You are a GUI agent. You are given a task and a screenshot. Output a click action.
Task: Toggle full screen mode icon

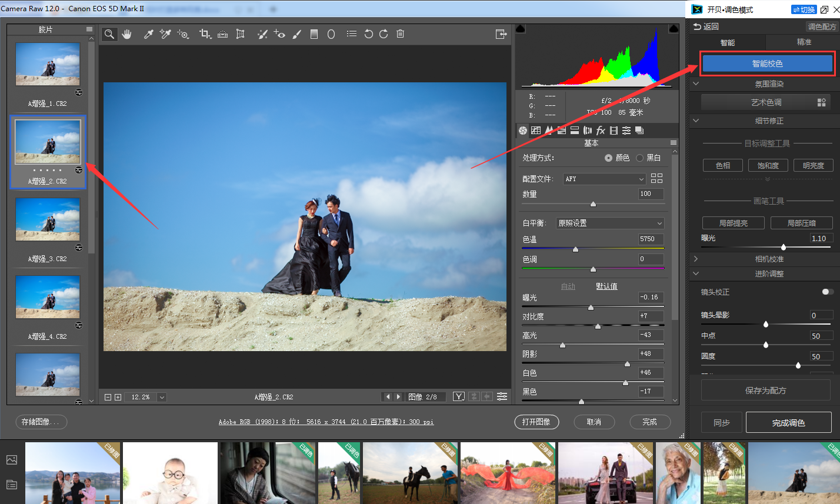[x=501, y=34]
